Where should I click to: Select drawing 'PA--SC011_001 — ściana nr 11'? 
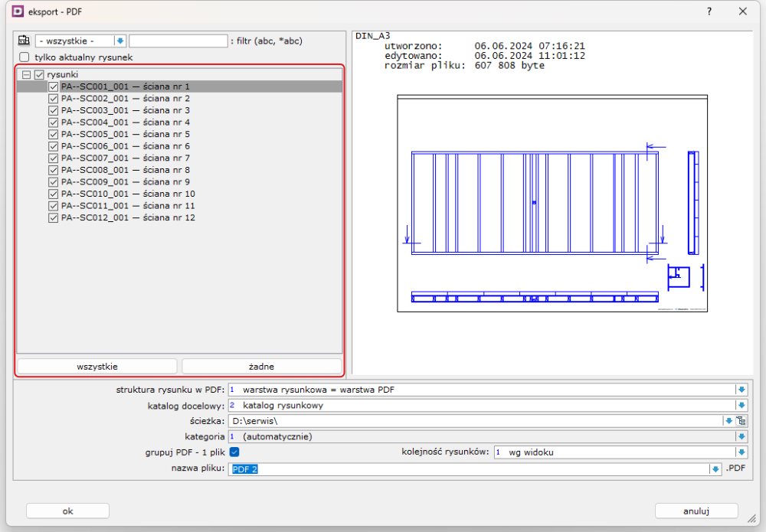click(128, 206)
